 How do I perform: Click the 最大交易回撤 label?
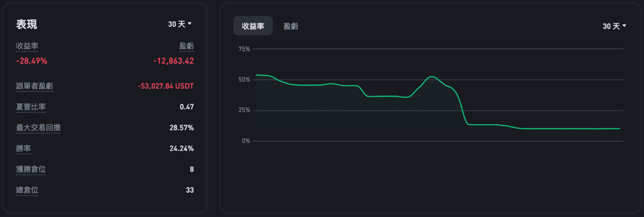tap(38, 128)
